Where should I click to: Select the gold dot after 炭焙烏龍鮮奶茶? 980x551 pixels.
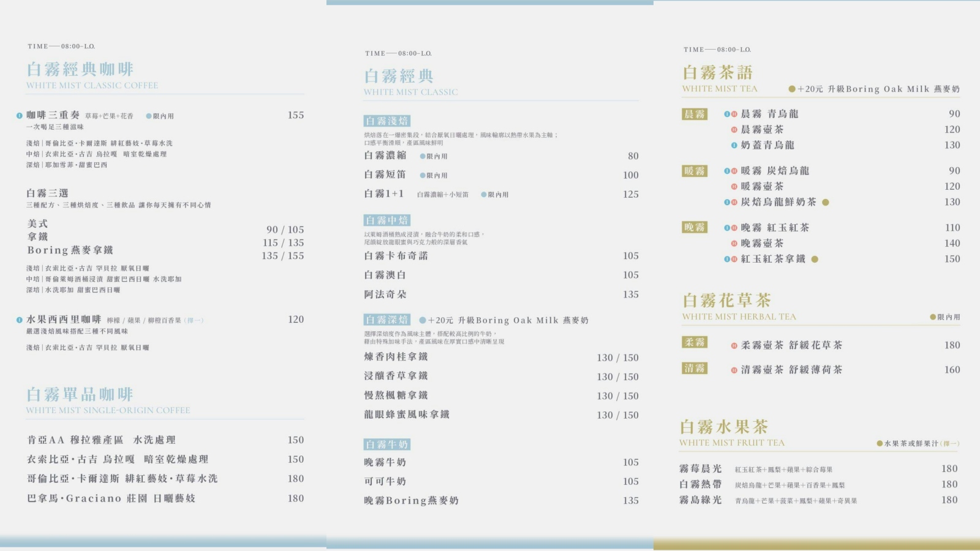pyautogui.click(x=825, y=202)
